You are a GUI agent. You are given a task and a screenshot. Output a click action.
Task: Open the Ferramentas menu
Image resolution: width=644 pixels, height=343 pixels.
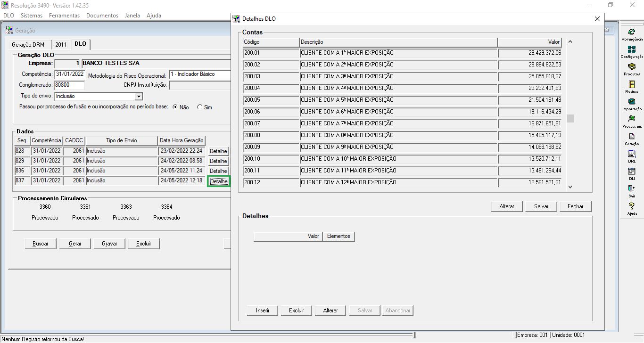pos(64,16)
